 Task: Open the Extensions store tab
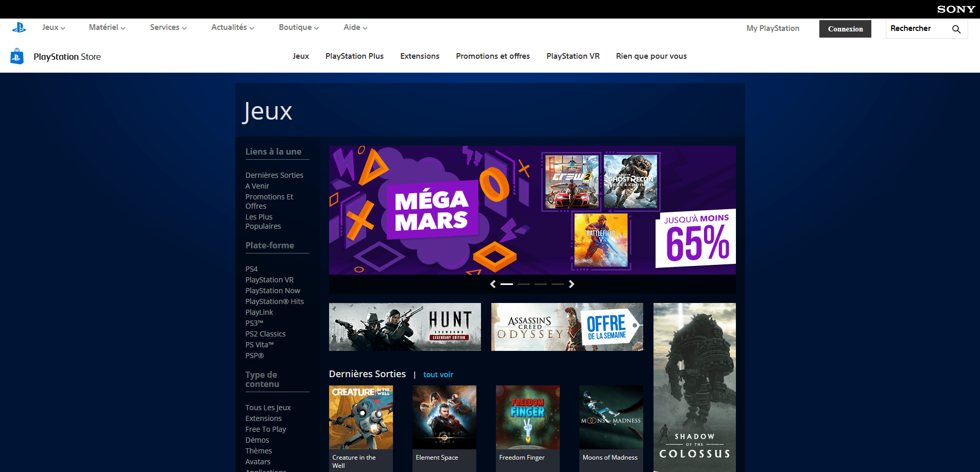click(420, 56)
